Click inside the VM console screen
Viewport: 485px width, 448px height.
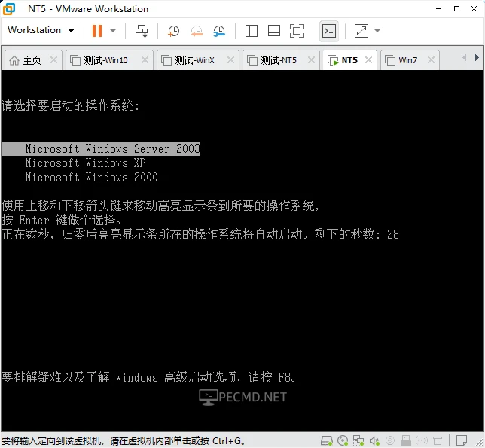(242, 251)
